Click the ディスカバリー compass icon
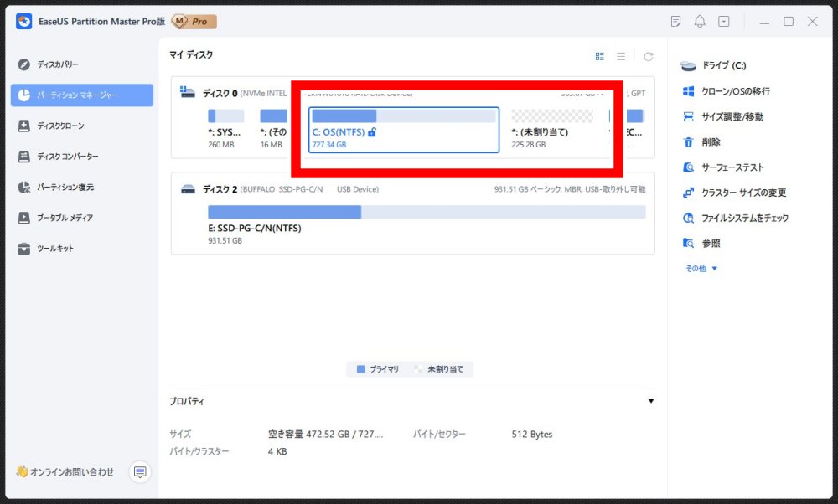The image size is (838, 504). click(x=23, y=64)
